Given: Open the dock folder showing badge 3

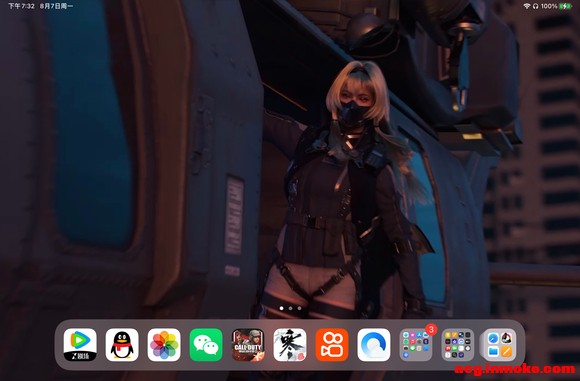Looking at the screenshot, I should [x=416, y=345].
